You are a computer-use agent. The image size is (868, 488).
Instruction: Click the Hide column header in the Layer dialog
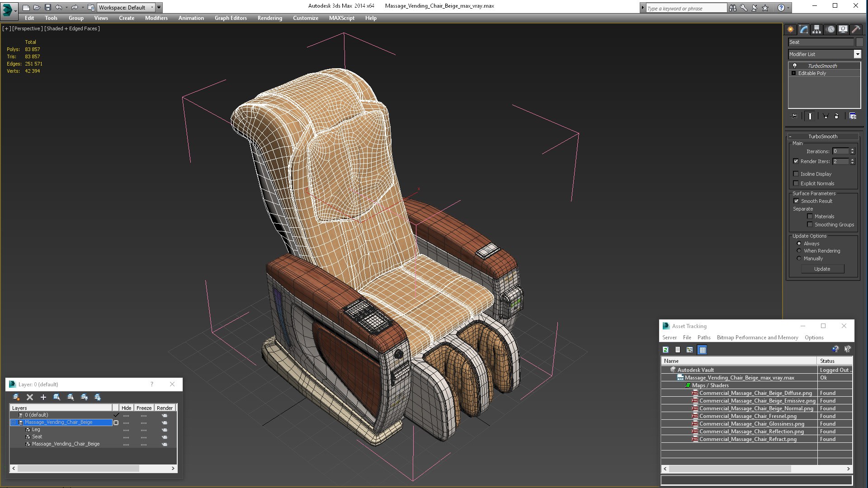coord(126,408)
